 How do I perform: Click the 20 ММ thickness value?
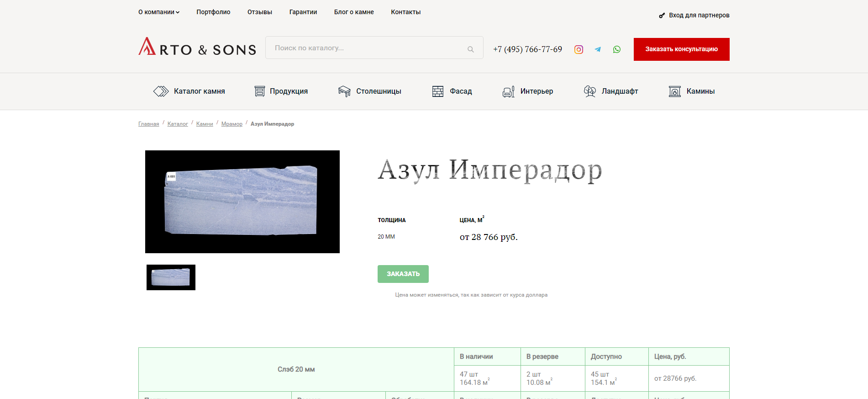pyautogui.click(x=386, y=237)
